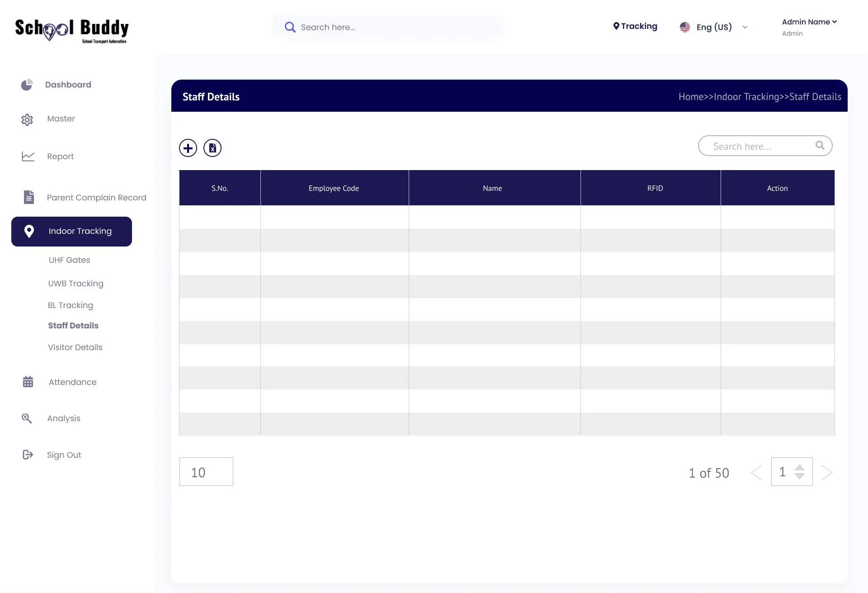The height and width of the screenshot is (593, 868).
Task: Click the add new staff plus icon
Action: click(188, 148)
